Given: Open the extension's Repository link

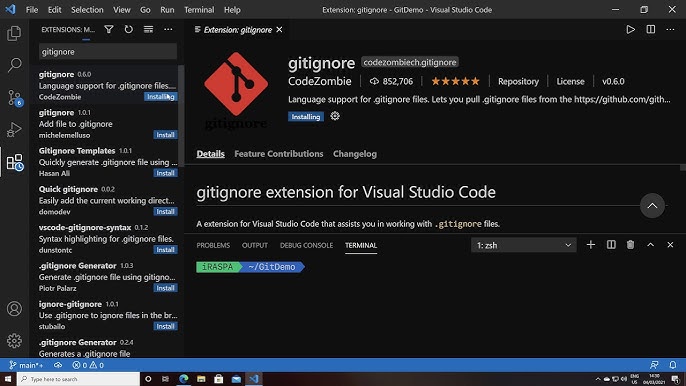Looking at the screenshot, I should [x=518, y=81].
